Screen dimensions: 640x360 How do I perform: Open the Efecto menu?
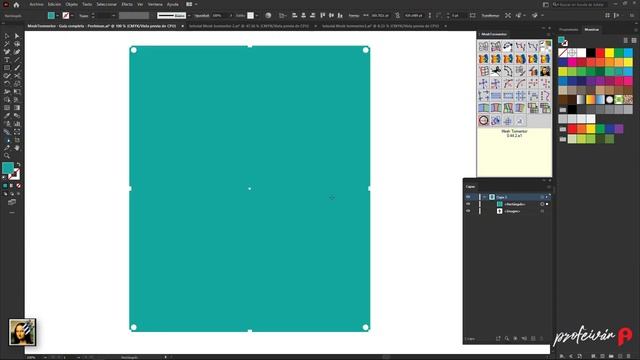point(127,4)
